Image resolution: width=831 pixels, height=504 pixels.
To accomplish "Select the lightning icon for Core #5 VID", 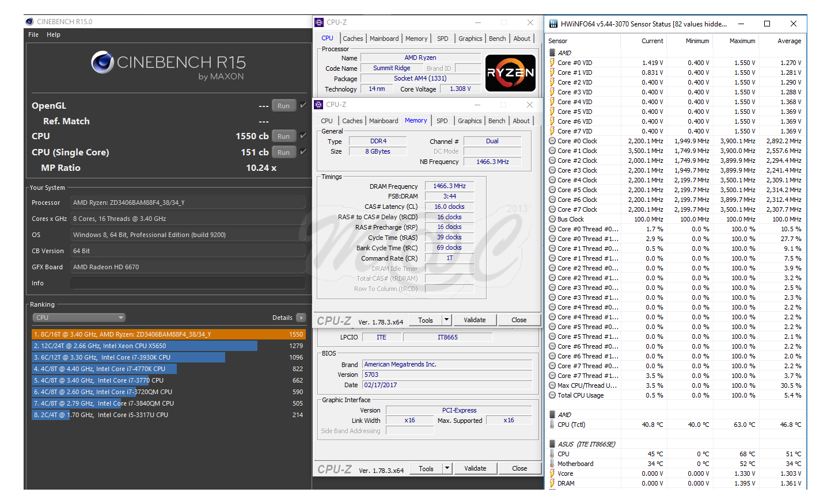I will tap(552, 112).
